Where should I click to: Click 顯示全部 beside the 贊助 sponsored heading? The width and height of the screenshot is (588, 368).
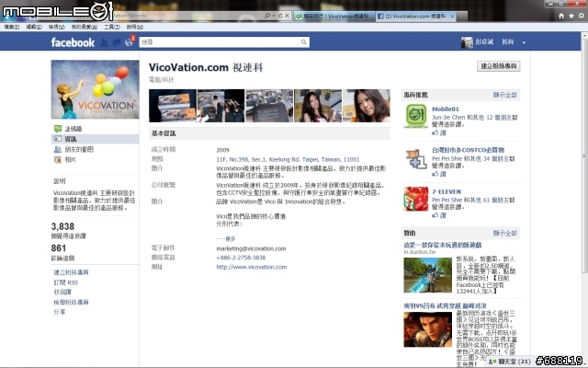[x=504, y=233]
